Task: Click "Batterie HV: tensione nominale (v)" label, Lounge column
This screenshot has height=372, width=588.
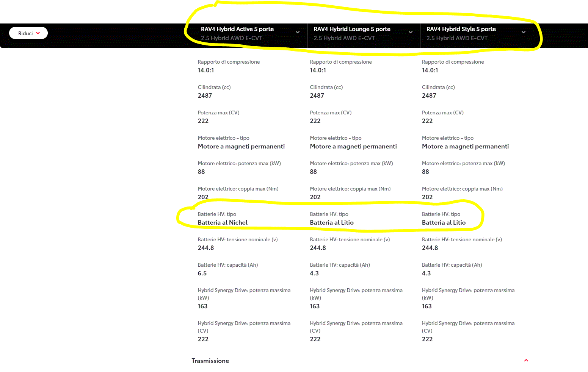Action: pyautogui.click(x=350, y=239)
